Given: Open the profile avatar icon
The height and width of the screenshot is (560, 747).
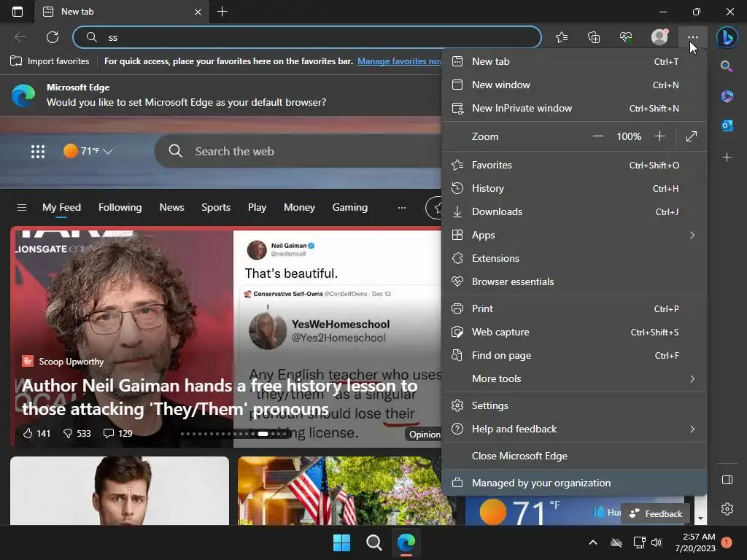Looking at the screenshot, I should point(659,37).
